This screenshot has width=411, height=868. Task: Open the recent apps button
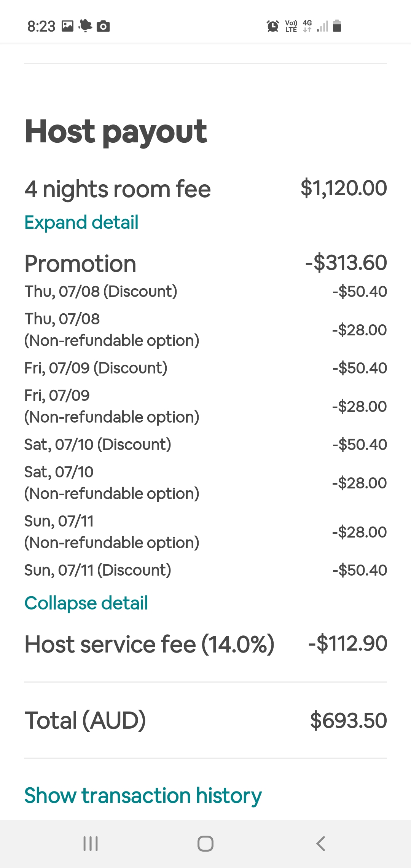click(91, 844)
